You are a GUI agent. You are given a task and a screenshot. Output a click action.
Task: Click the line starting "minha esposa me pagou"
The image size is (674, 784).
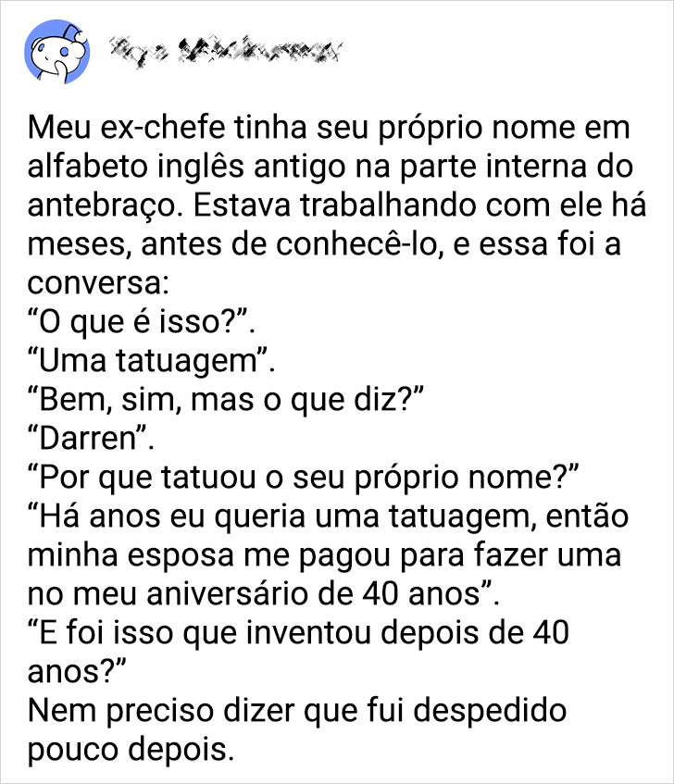[x=324, y=556]
